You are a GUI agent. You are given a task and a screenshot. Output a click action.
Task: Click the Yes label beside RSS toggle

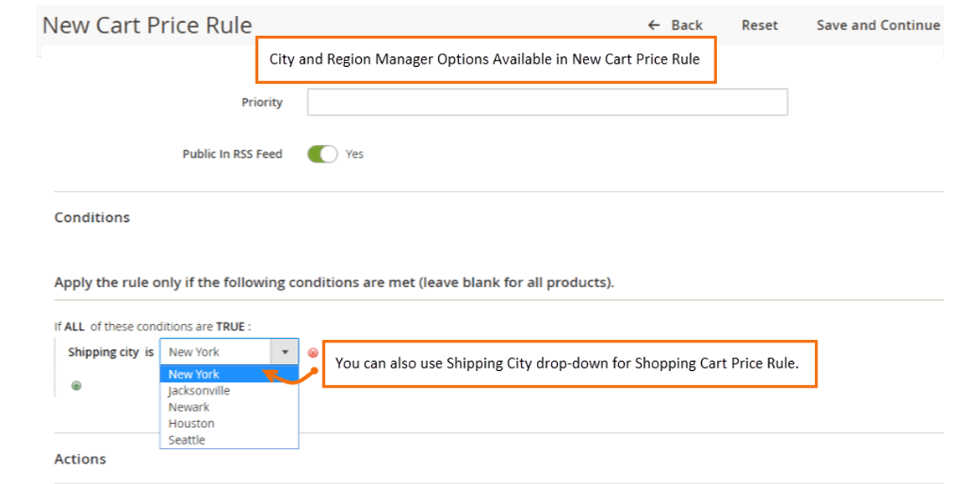(354, 154)
